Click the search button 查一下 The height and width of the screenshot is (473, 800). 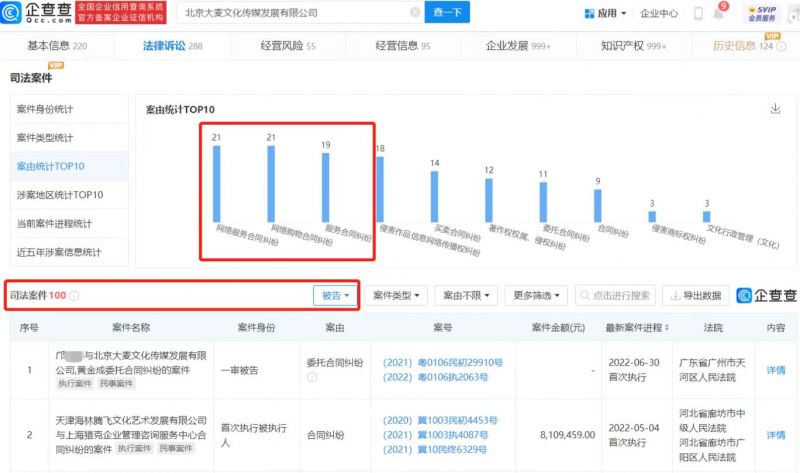coord(447,12)
